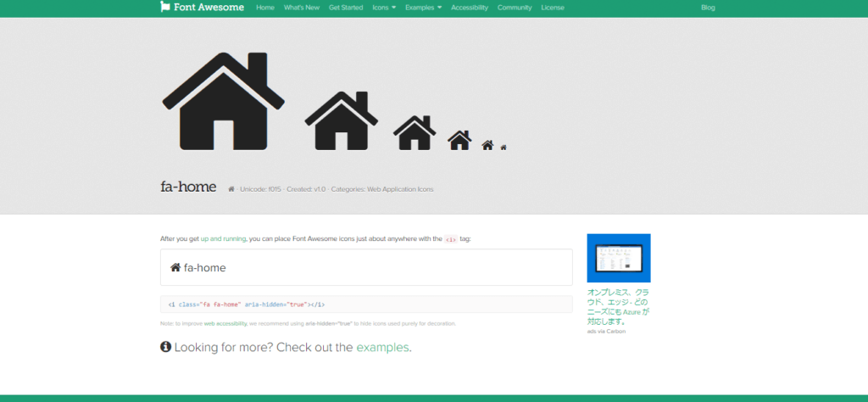Click the Azure ad thumbnail image
The width and height of the screenshot is (868, 402).
[618, 258]
